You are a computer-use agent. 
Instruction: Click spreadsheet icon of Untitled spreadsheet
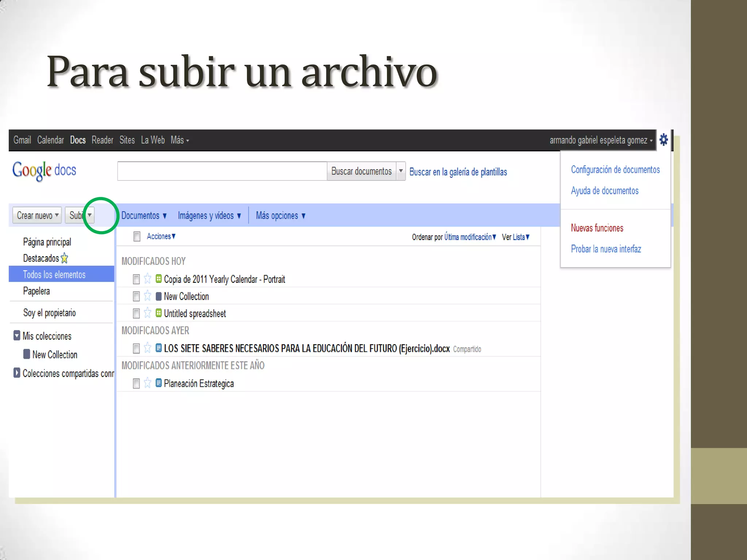tap(159, 313)
